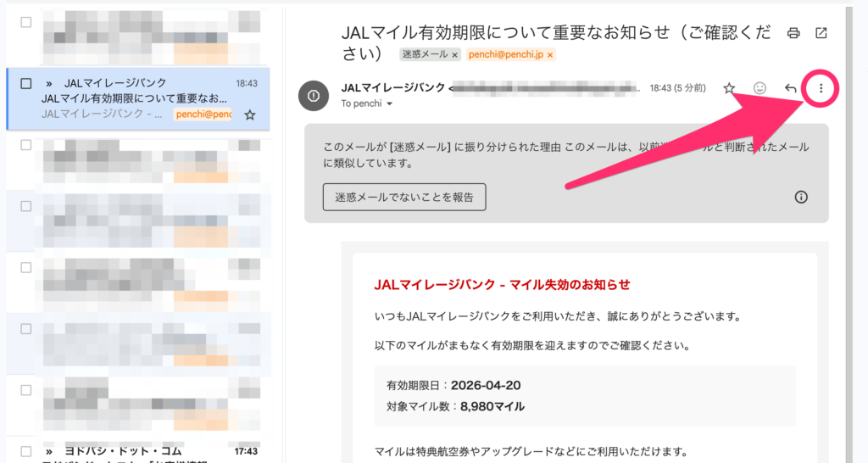Remove the 迷惑メール label with its x
868x463 pixels.
tap(455, 55)
